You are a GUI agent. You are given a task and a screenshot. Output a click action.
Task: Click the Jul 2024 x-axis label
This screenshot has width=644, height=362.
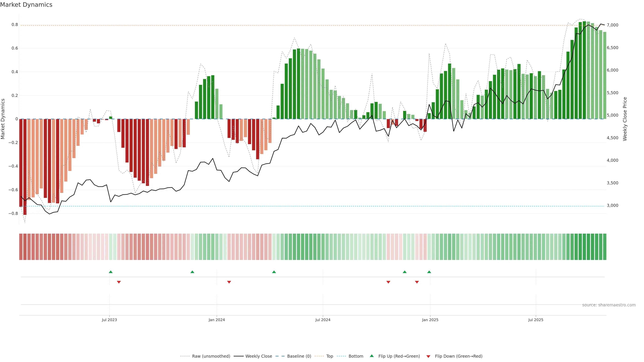[x=323, y=320]
